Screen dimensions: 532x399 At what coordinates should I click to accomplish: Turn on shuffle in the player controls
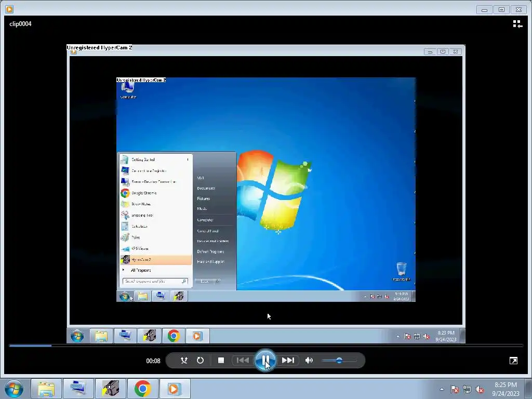click(184, 361)
